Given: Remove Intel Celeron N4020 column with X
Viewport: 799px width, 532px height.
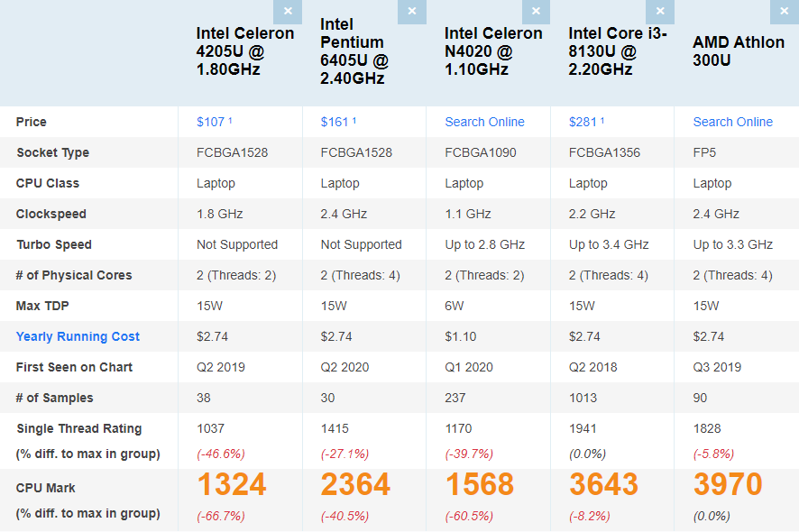Looking at the screenshot, I should click(x=536, y=12).
